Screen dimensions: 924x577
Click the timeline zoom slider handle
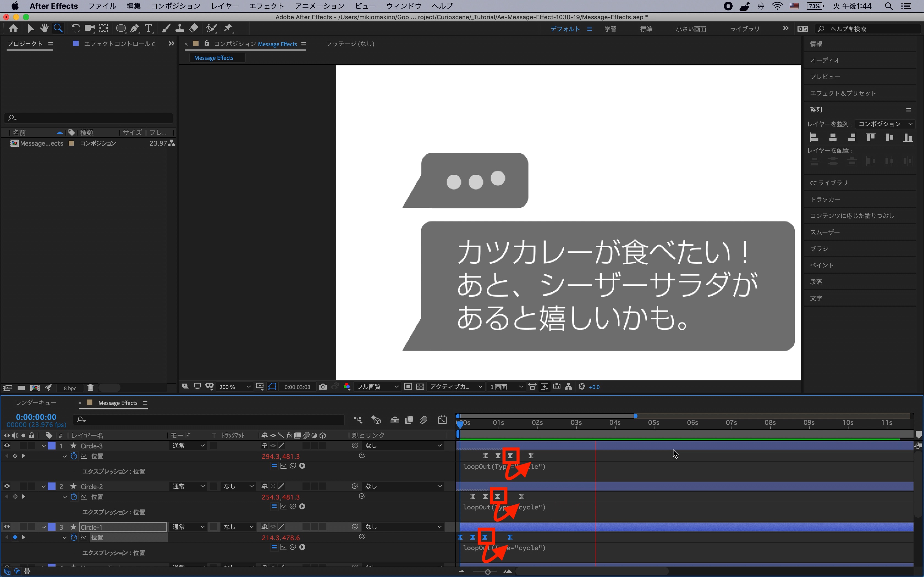coord(488,572)
